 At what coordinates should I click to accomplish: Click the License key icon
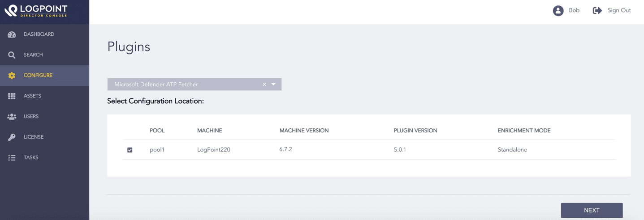[x=12, y=137]
